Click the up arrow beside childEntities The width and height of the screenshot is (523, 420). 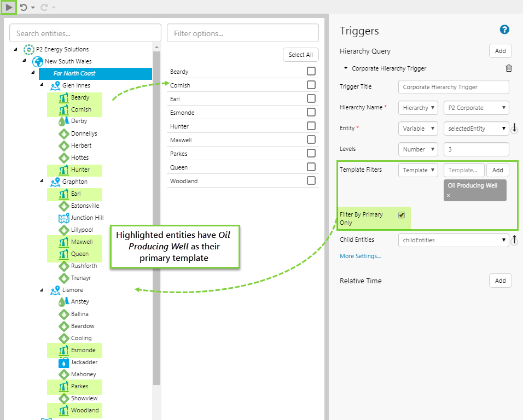click(514, 240)
